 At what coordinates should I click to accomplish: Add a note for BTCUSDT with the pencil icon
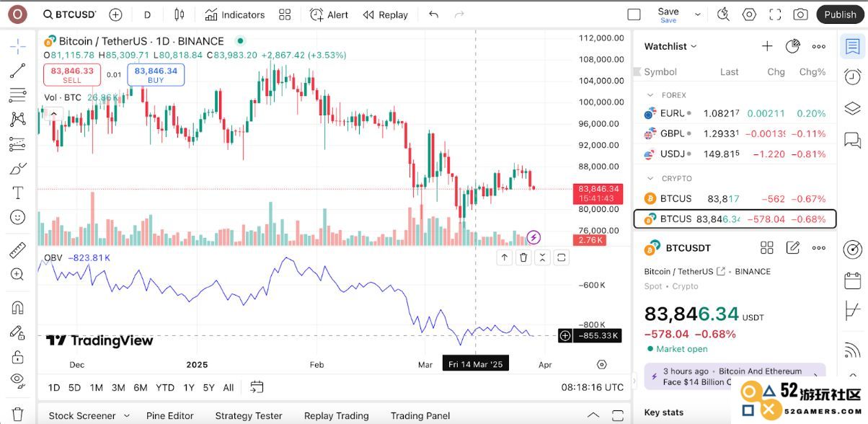(x=793, y=248)
